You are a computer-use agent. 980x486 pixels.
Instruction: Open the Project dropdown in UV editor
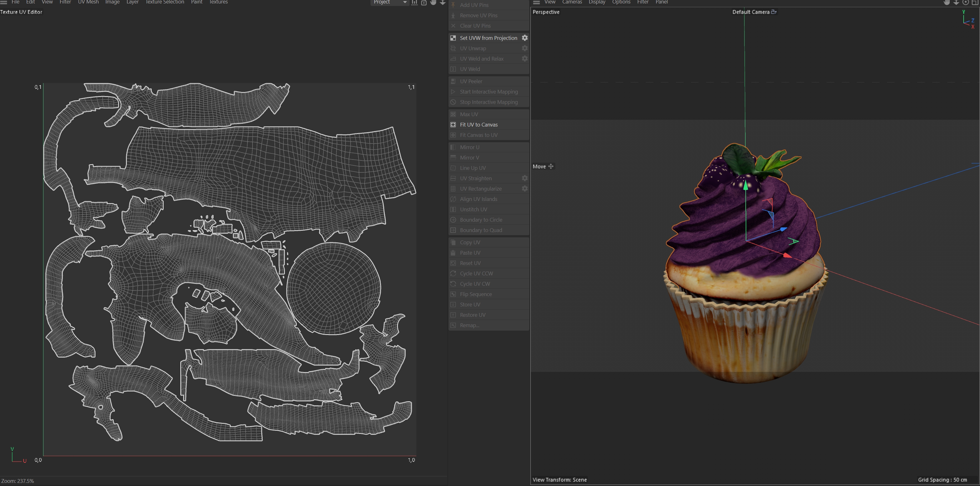point(389,2)
